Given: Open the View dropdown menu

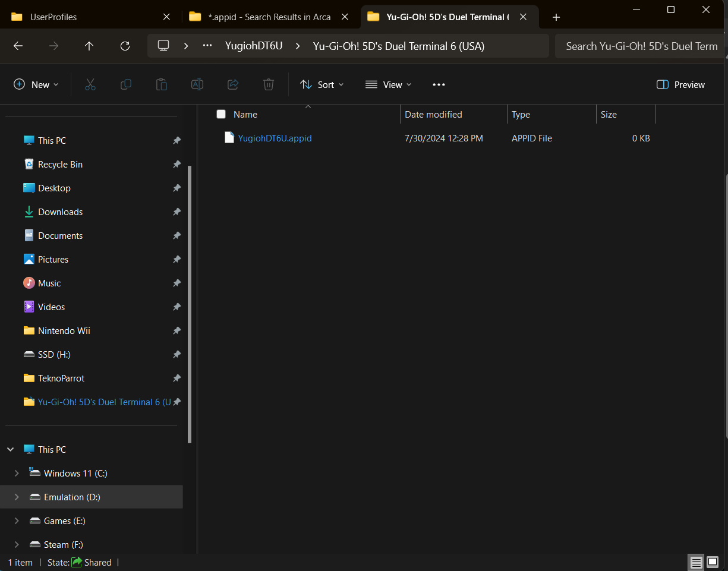Looking at the screenshot, I should 388,84.
